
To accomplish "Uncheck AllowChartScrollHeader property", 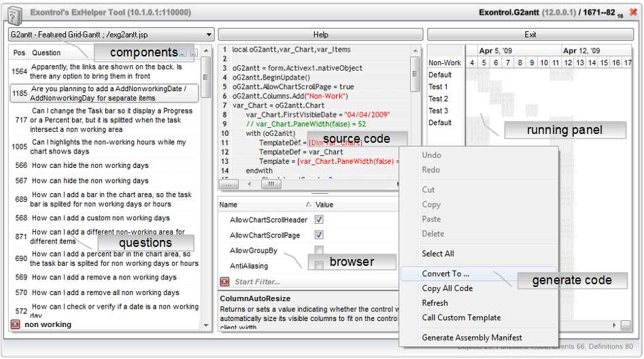I will tap(319, 220).
